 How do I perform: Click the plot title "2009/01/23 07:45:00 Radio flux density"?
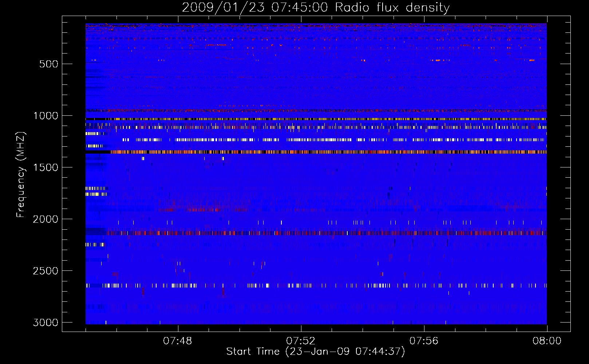(x=316, y=7)
